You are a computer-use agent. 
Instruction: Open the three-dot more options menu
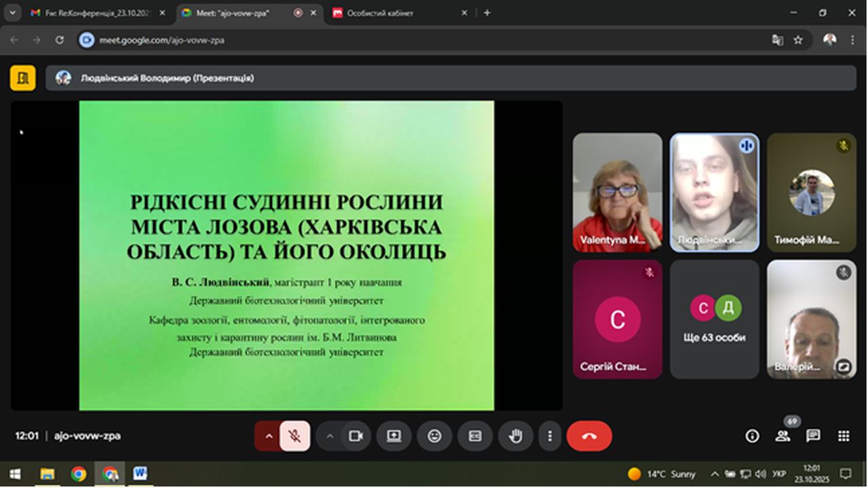550,436
